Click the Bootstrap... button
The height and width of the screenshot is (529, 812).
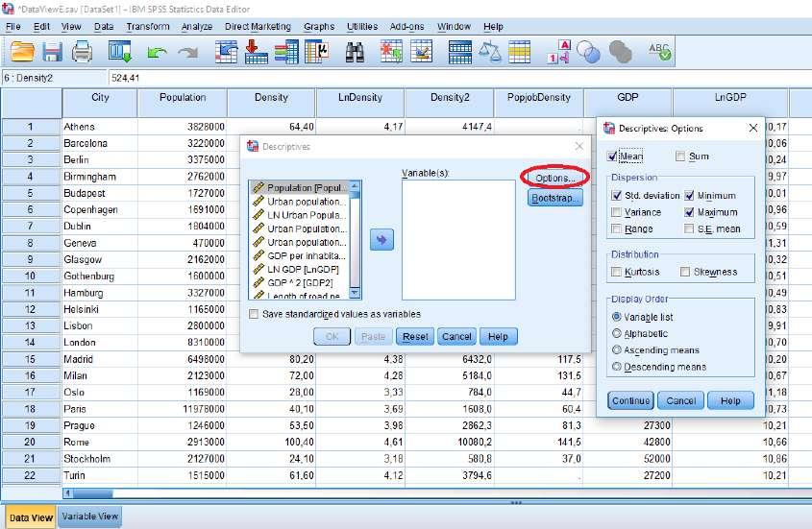coord(555,198)
